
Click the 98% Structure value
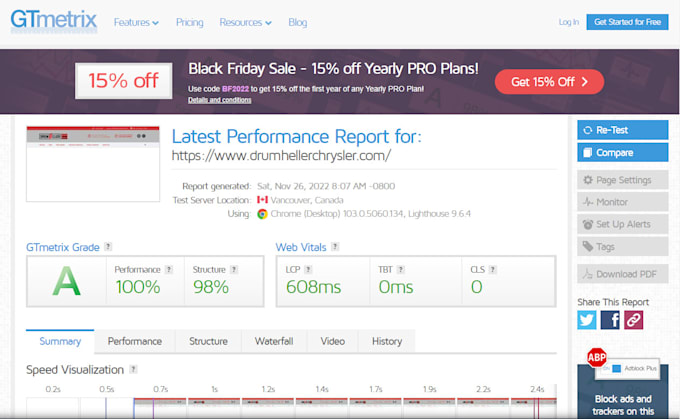(x=211, y=287)
